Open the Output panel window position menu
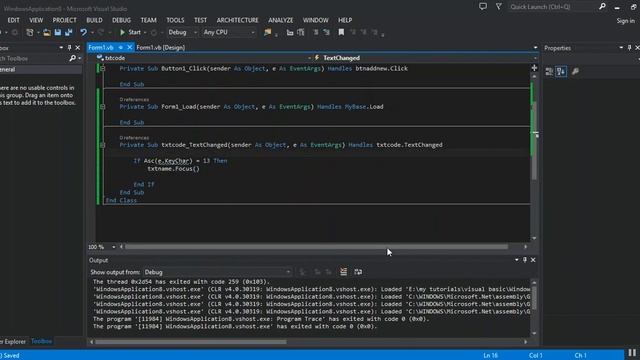 tap(517, 260)
